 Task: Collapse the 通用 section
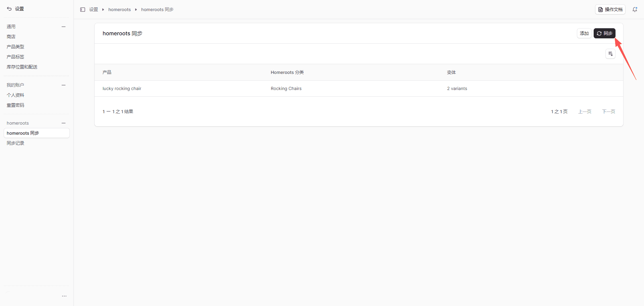coord(63,27)
